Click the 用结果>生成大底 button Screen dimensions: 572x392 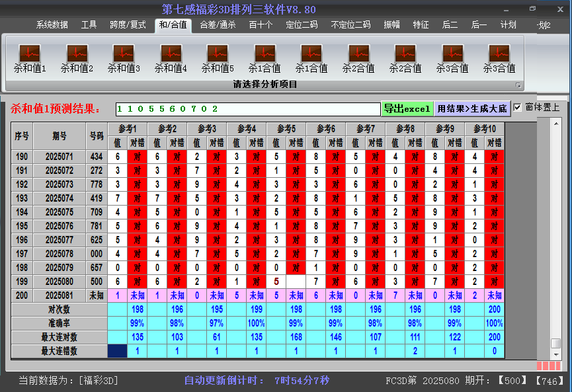[x=472, y=108]
